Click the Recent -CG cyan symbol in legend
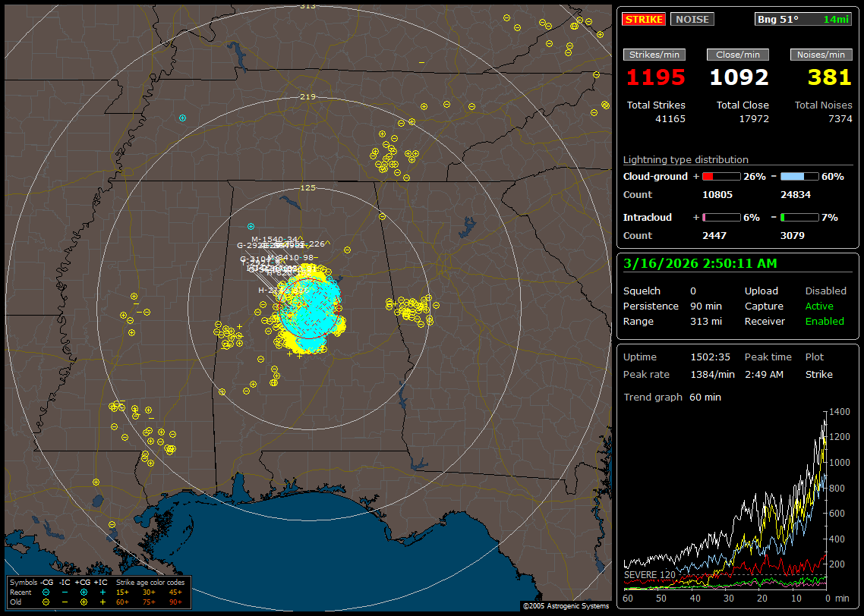864x616 pixels. [x=46, y=592]
